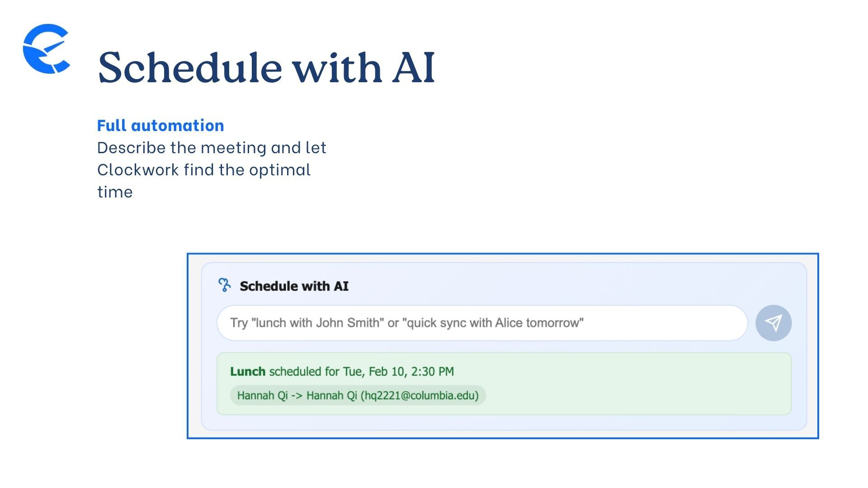Click the line "Describe the meeting and let"
The image size is (868, 488).
point(212,148)
